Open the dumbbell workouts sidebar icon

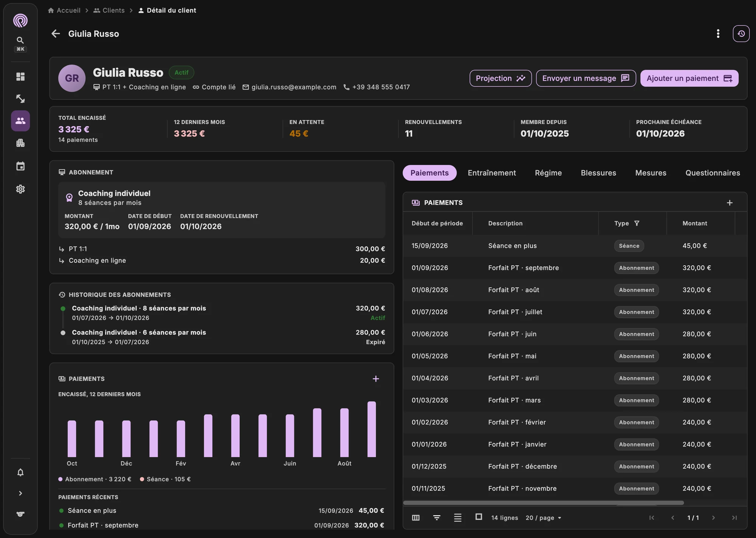pyautogui.click(x=20, y=99)
